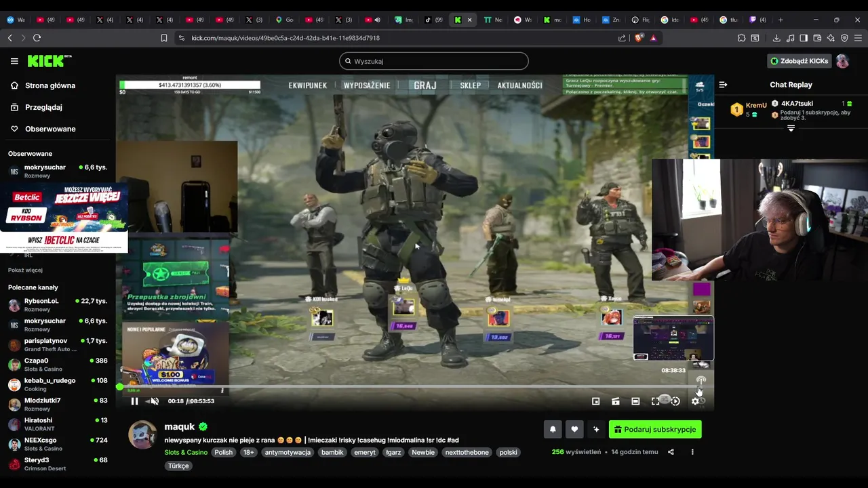Reload the page in browser
This screenshot has height=488, width=868.
(x=37, y=38)
